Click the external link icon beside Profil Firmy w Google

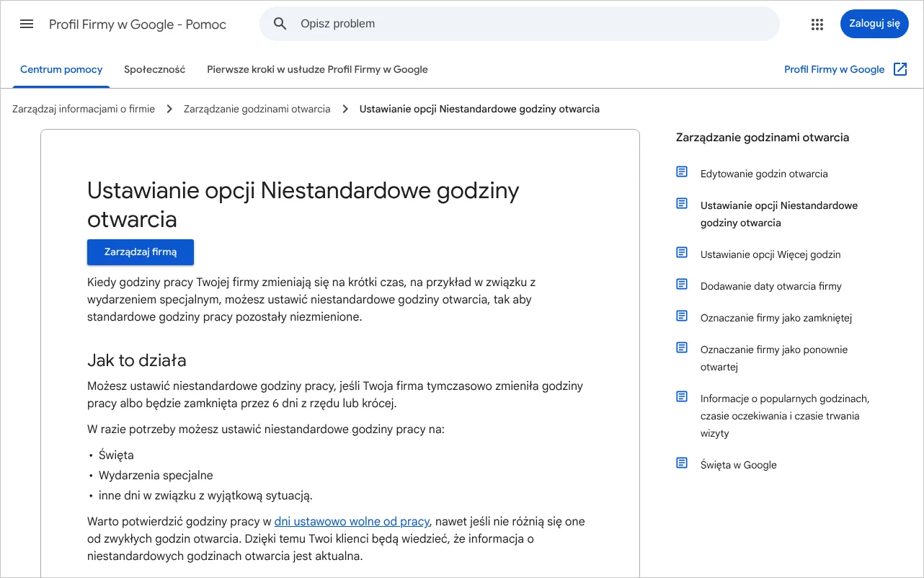[900, 69]
